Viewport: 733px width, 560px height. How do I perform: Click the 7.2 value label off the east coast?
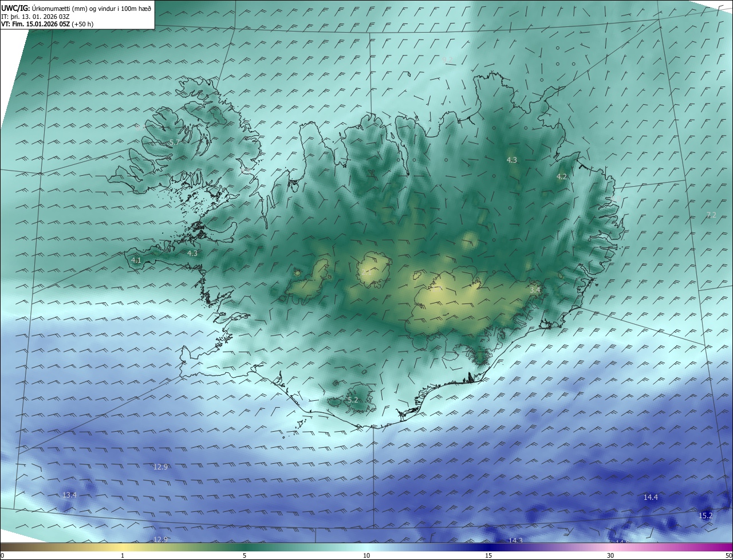pos(711,215)
